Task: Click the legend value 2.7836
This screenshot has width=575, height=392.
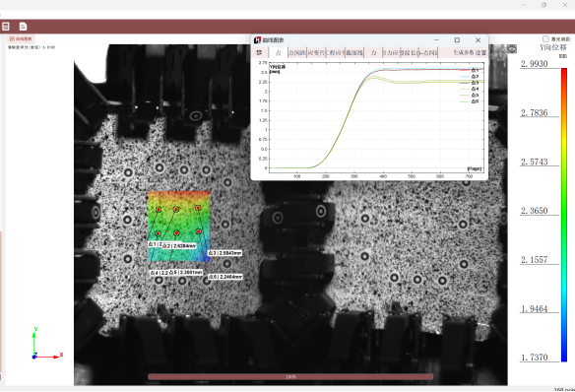Action: click(x=535, y=113)
